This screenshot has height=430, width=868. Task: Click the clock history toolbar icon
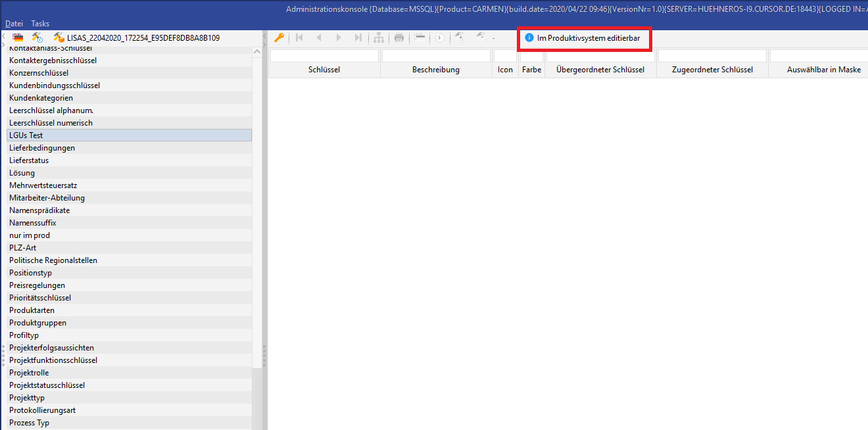[439, 38]
